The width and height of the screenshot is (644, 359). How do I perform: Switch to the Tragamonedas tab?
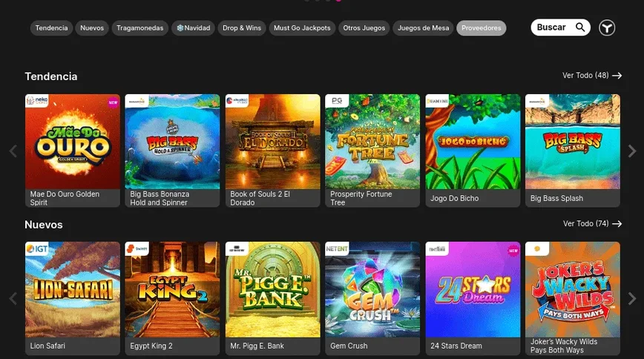(x=139, y=28)
